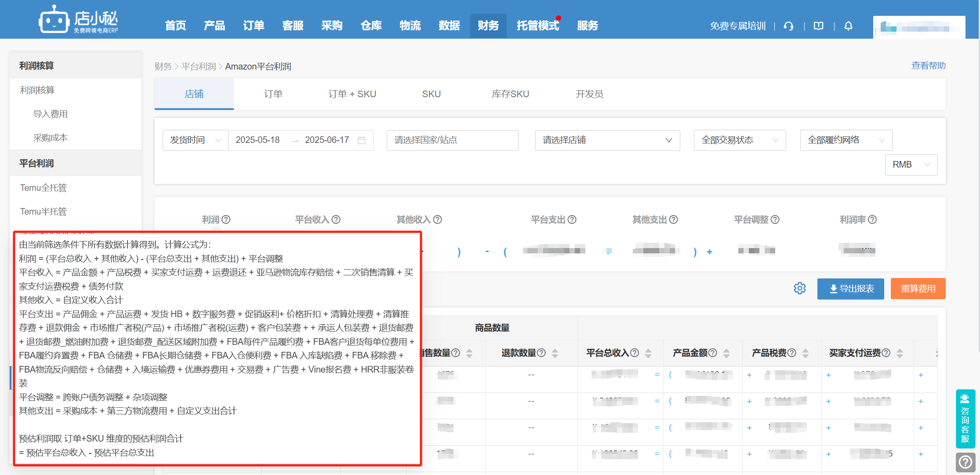
Task: Sort by 退款数量 column arrows
Action: click(x=555, y=353)
